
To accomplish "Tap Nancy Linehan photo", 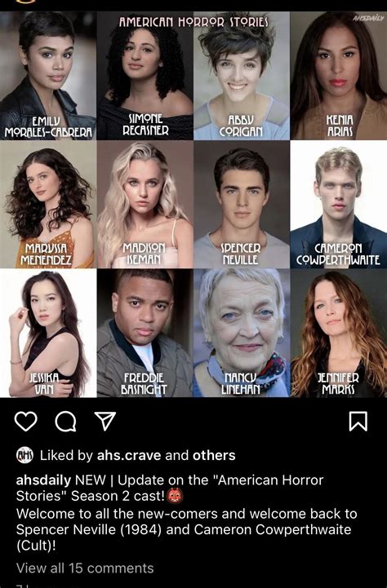I will click(x=242, y=333).
